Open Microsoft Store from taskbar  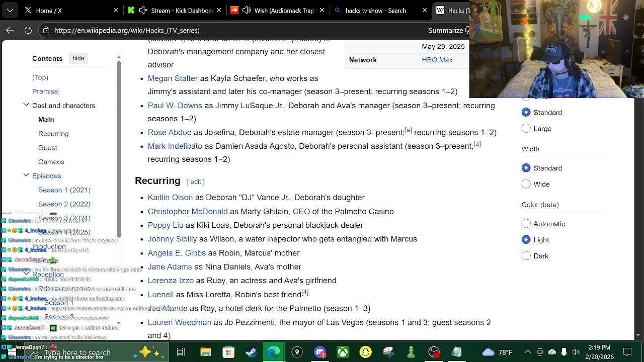coord(228,352)
